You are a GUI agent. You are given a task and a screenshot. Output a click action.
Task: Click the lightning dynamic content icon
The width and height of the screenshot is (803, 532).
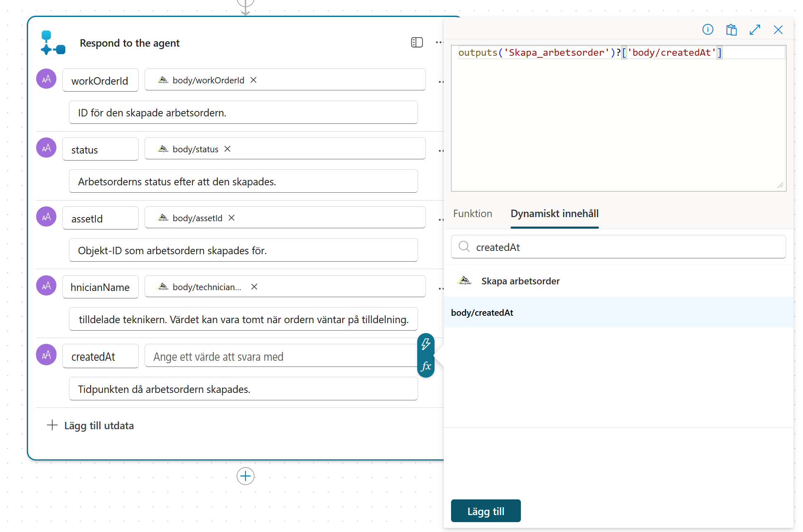tap(426, 344)
